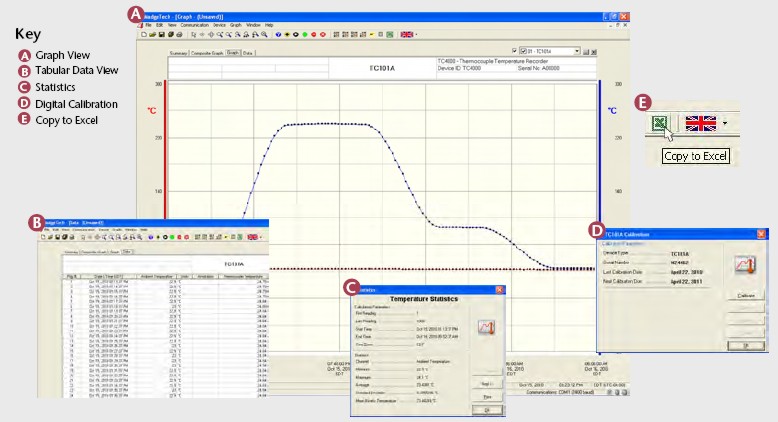This screenshot has height=422, width=778.
Task: Click New file icon in Graph window toolbar
Action: 144,35
